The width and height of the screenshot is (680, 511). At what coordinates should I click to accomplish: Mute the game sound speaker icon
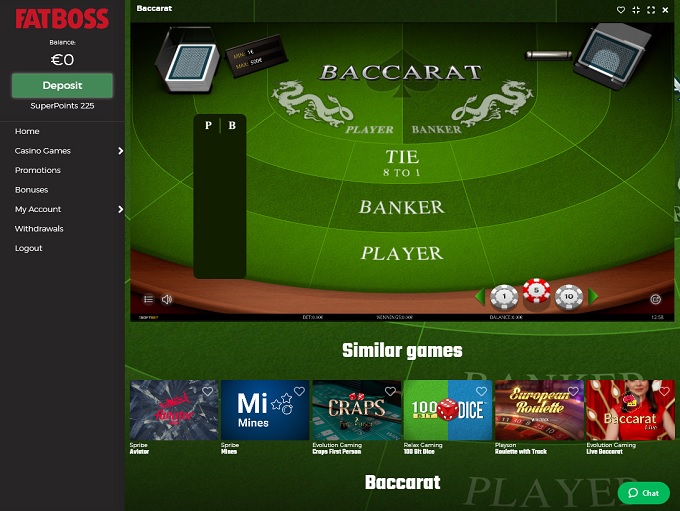167,299
